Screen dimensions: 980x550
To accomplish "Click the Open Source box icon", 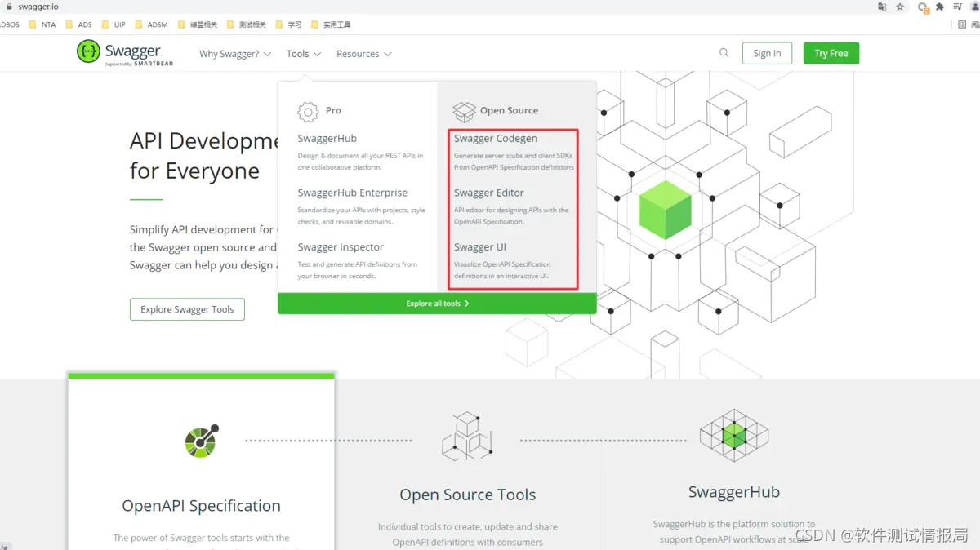I will 464,111.
